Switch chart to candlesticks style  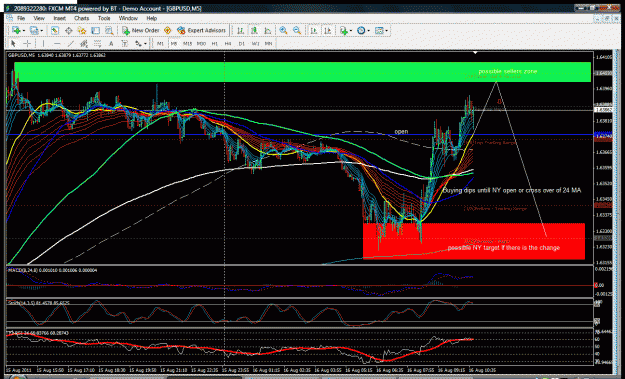(254, 31)
